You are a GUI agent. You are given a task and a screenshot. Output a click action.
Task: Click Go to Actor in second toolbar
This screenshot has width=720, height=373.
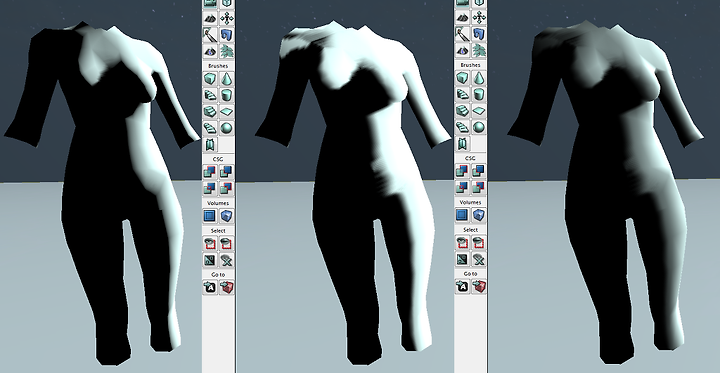462,287
